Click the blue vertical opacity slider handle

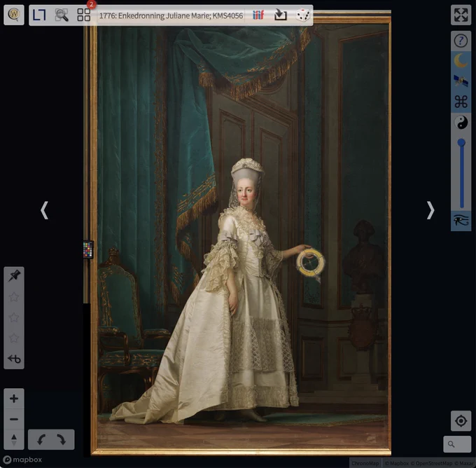(461, 142)
